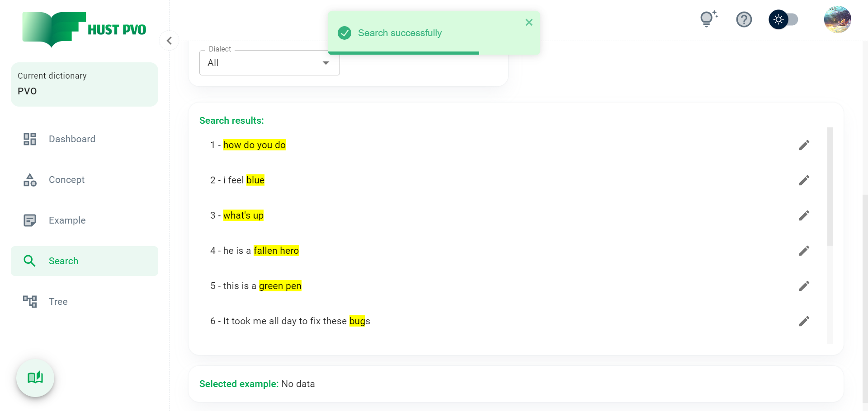Viewport: 868px width, 411px height.
Task: Open the Dashboard page
Action: (x=85, y=139)
